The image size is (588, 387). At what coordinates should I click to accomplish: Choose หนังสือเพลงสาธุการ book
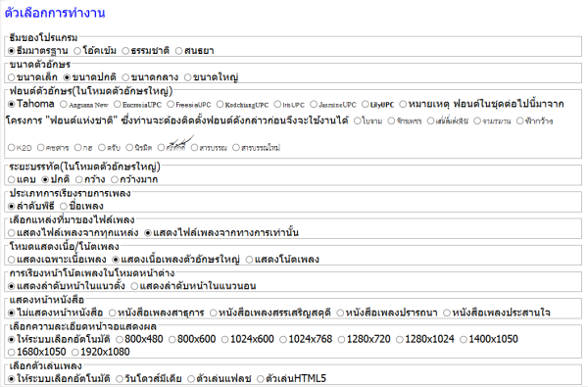(x=113, y=313)
